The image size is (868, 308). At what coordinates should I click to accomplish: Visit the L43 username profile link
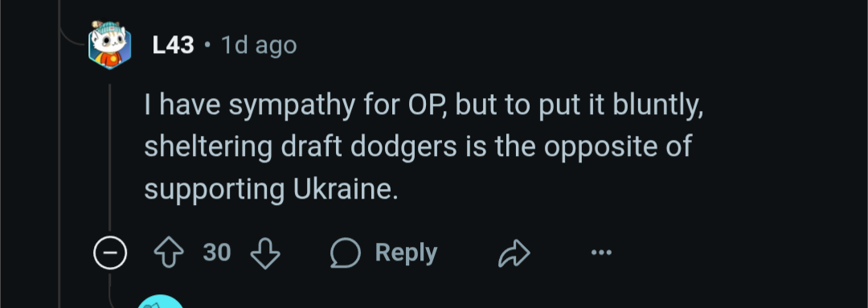tap(174, 45)
